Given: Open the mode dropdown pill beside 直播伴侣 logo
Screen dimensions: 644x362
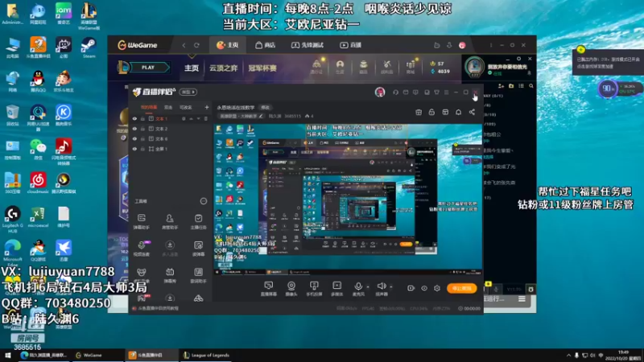Looking at the screenshot, I should pos(188,92).
